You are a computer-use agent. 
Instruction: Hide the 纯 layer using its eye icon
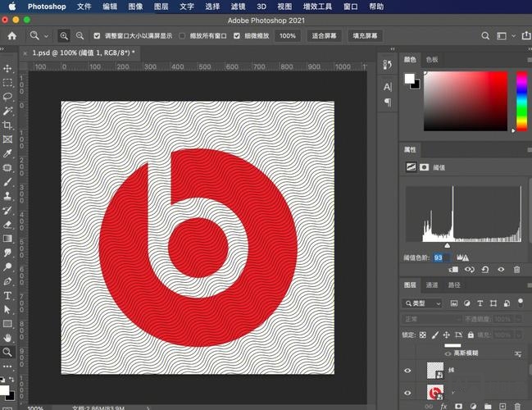pos(407,371)
